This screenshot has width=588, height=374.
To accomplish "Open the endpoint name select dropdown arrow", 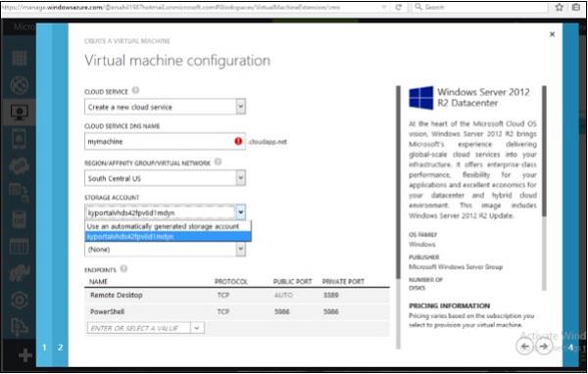I will pyautogui.click(x=197, y=328).
